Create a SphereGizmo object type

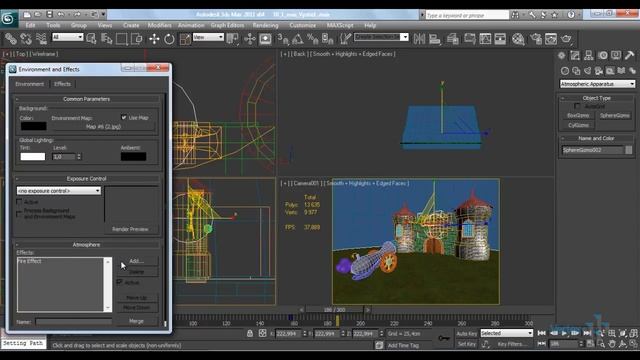click(x=615, y=116)
